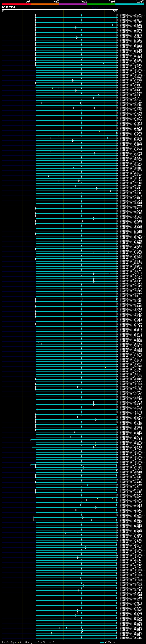Select the label UniRef100_Q7X9E4
The height and width of the screenshot is (644, 146).
pos(131,58)
